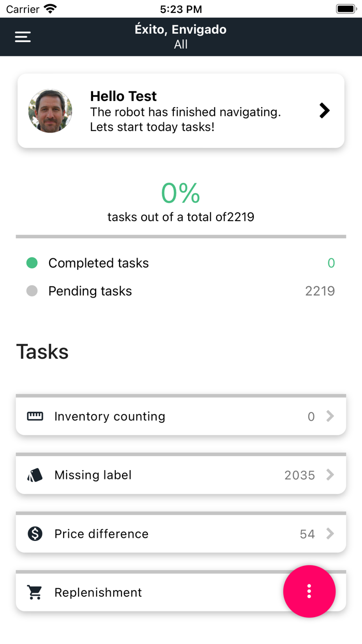Select the Inventory counting ruler icon
This screenshot has width=362, height=644.
tap(34, 416)
